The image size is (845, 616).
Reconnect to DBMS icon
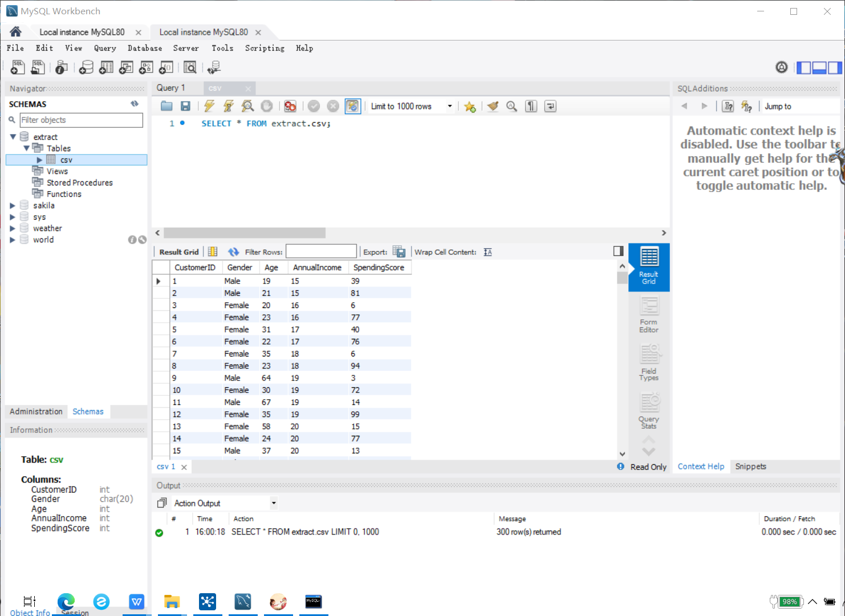click(214, 67)
